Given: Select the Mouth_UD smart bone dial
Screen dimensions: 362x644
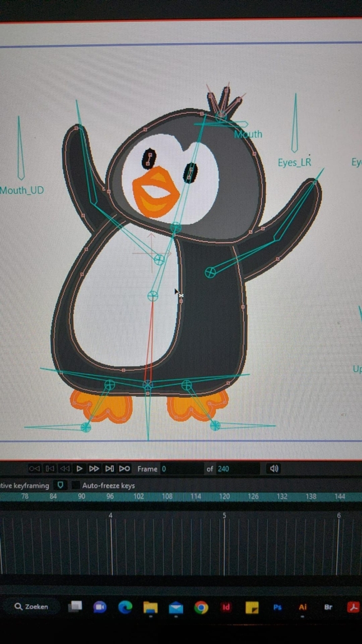Looking at the screenshot, I should click(21, 148).
